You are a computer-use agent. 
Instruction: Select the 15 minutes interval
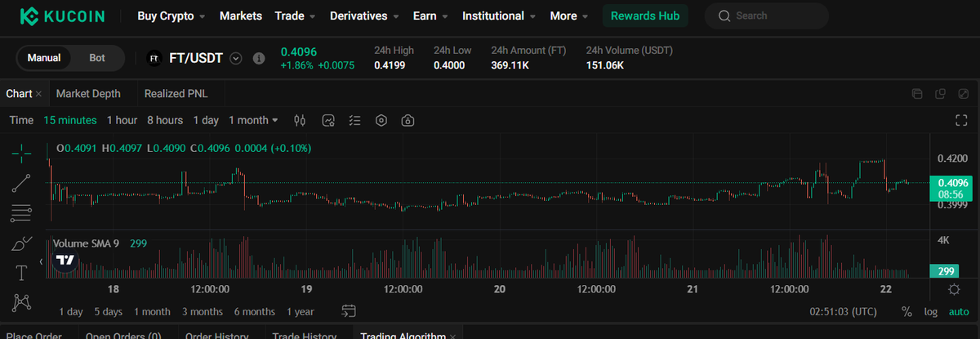coord(70,120)
